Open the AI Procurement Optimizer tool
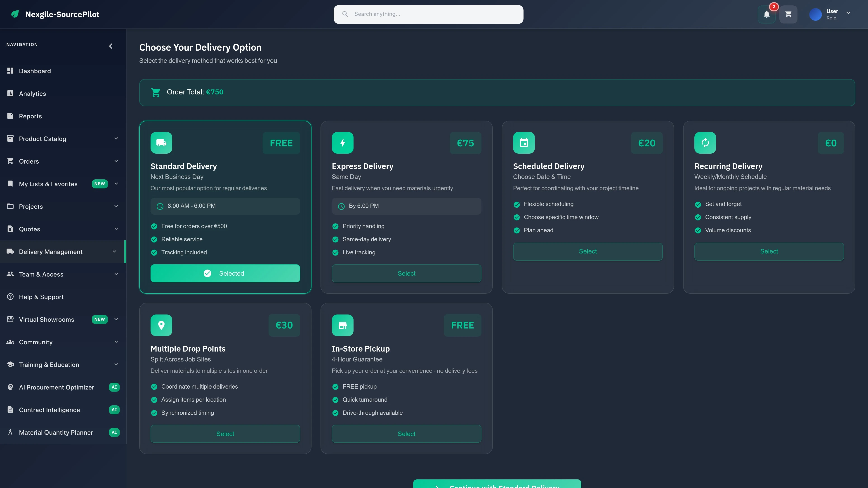This screenshot has height=488, width=868. 56,387
